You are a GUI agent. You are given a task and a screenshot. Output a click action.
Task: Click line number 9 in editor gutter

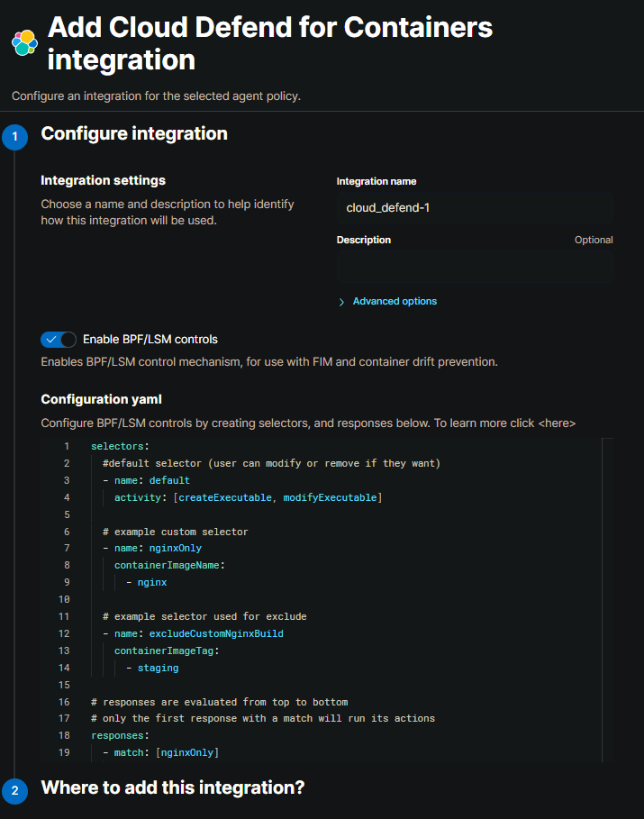click(66, 582)
